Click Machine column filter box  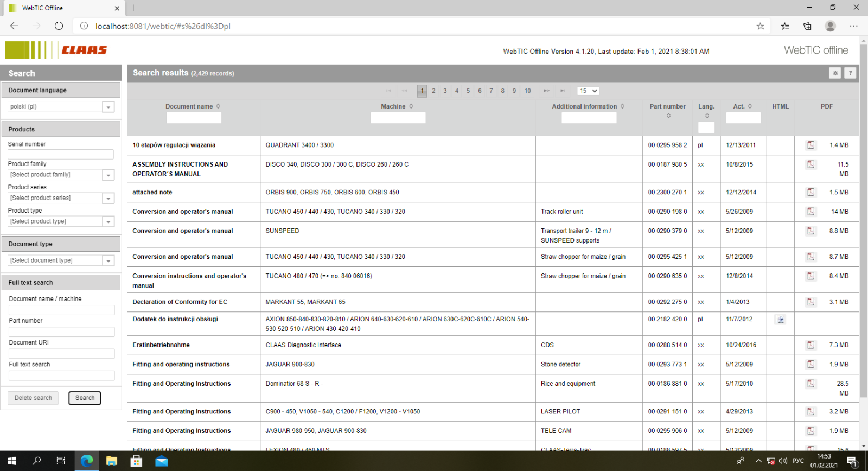click(398, 118)
